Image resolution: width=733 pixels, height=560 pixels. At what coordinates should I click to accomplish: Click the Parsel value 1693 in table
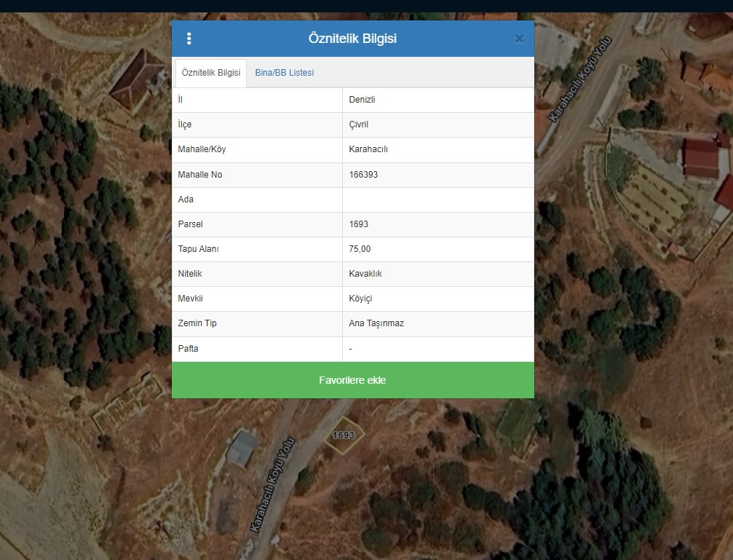pyautogui.click(x=359, y=224)
